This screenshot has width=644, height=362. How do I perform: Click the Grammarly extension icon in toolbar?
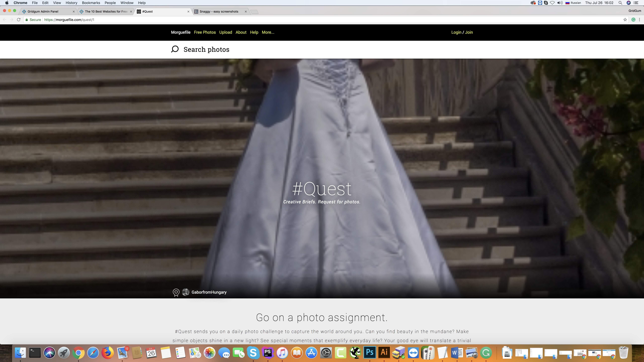pyautogui.click(x=633, y=20)
